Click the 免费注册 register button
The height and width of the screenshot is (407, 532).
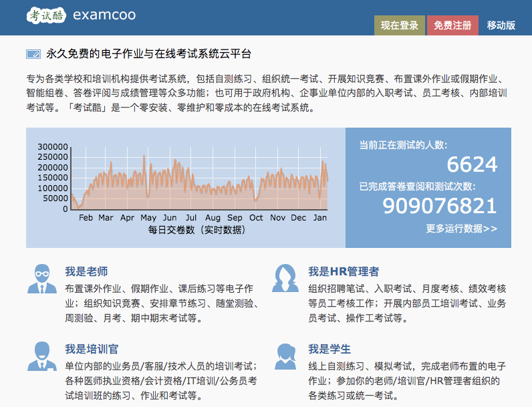click(452, 25)
